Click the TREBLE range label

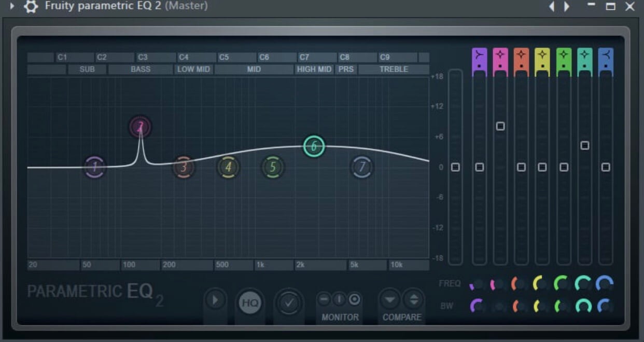(x=394, y=70)
